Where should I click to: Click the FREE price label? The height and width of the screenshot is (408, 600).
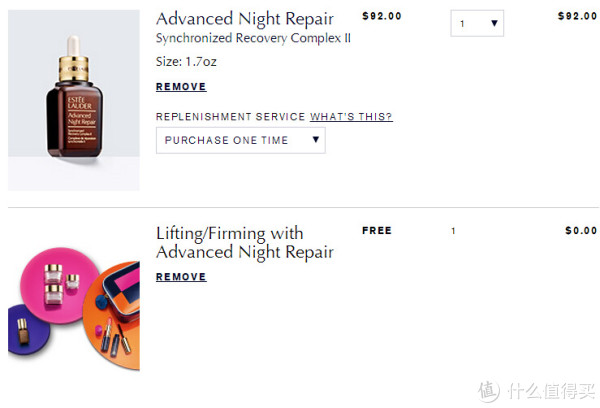377,230
